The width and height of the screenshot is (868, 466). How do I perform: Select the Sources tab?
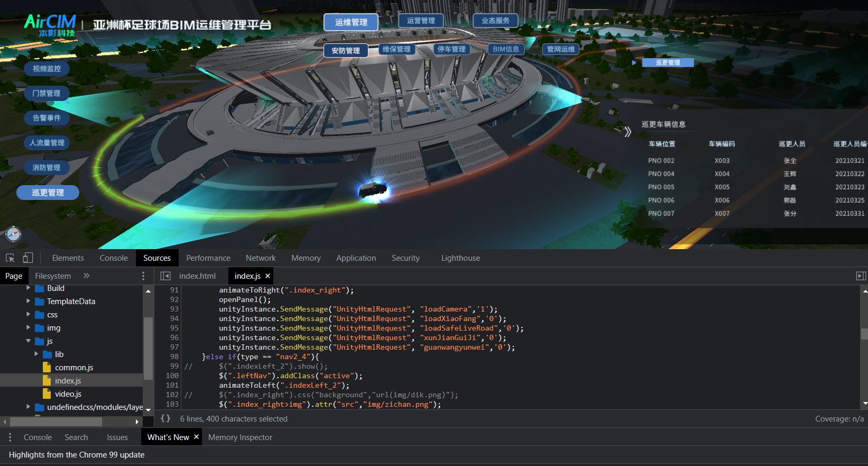coord(157,258)
